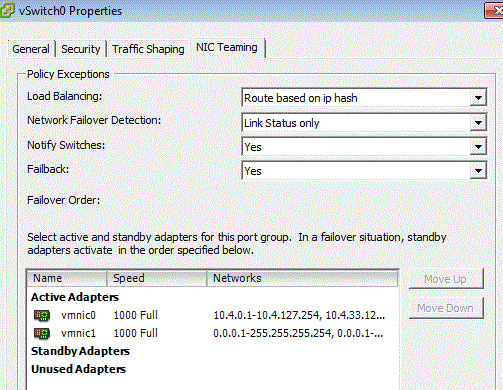Click the Networks column header
The width and height of the screenshot is (503, 390).
302,278
